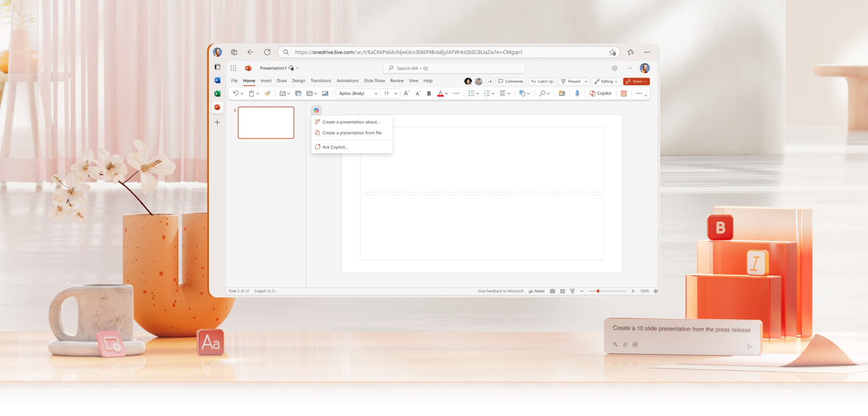Open Designer icon next to Layout
Viewport: 868px width, 416px height.
325,94
